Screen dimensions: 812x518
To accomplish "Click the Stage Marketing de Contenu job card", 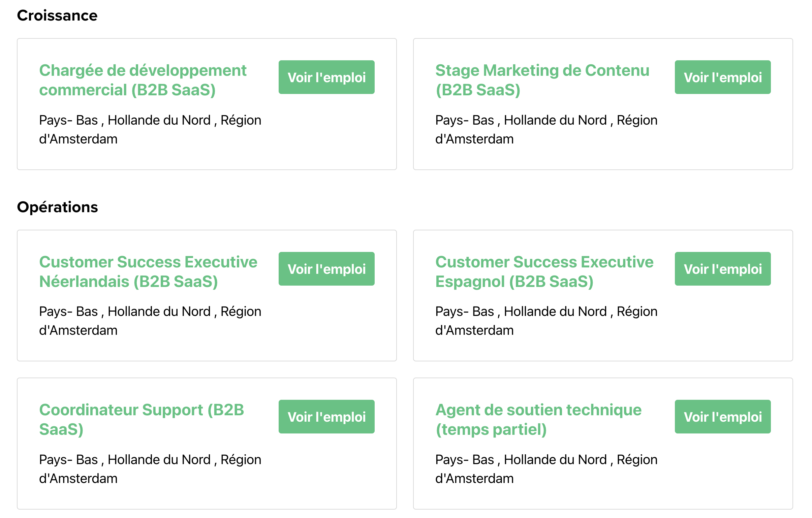I will pos(603,103).
